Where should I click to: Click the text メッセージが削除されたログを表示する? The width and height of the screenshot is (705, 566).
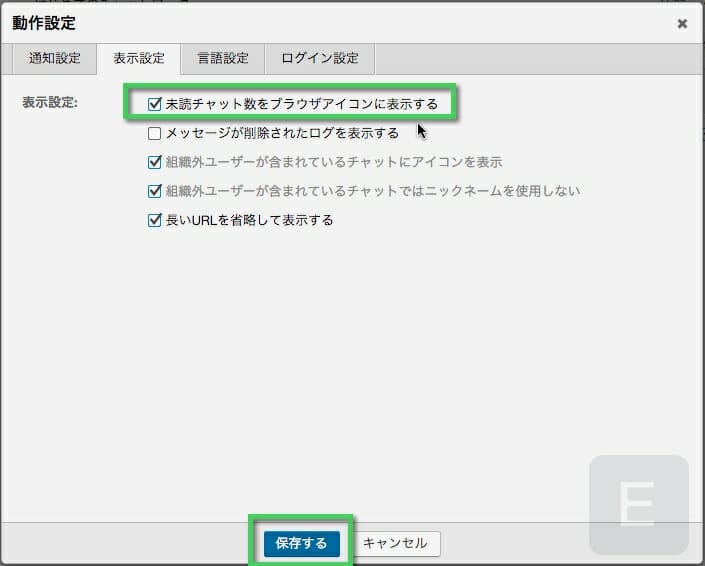point(282,134)
